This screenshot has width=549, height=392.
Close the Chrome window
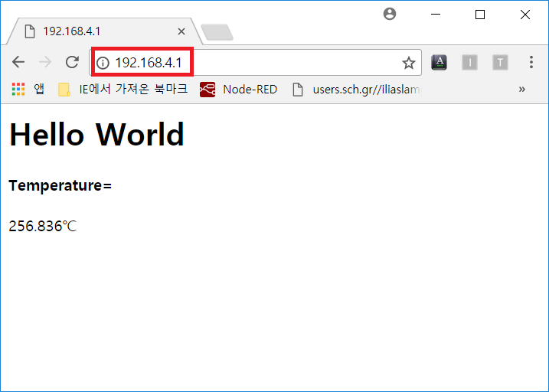click(x=524, y=15)
